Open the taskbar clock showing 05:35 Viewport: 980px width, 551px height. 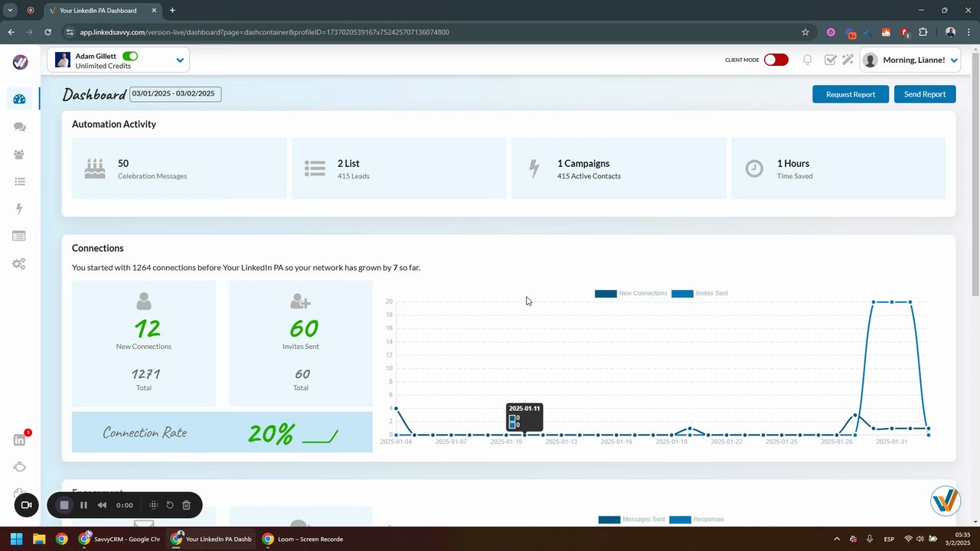963,539
